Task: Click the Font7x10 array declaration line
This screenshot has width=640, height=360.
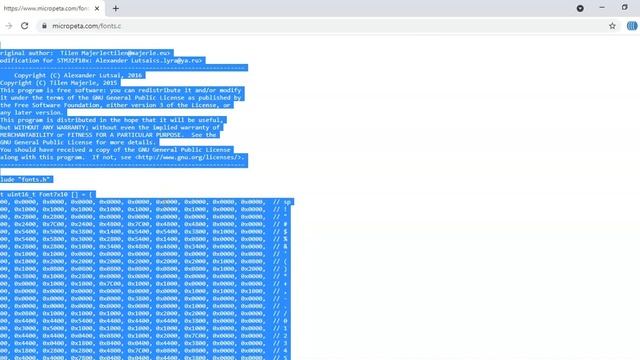Action: (x=47, y=195)
